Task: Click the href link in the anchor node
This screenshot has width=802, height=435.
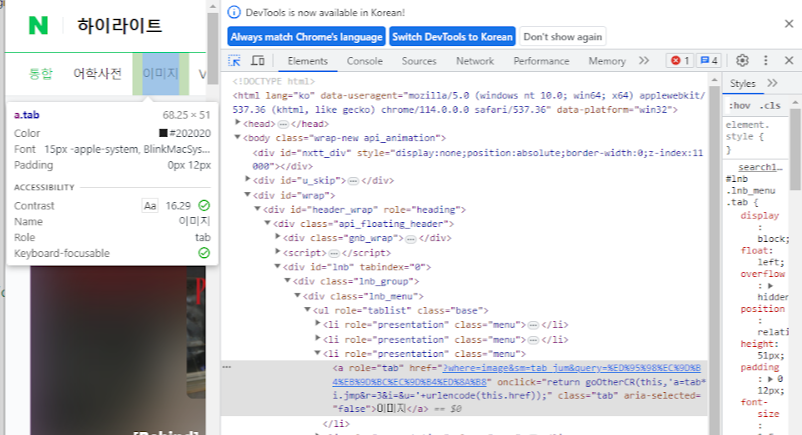Action: pos(516,375)
